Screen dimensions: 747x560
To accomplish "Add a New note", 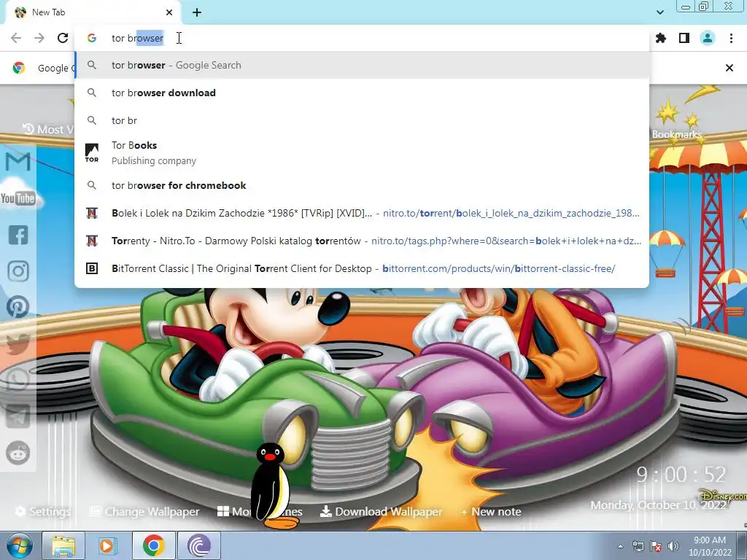I will point(491,511).
